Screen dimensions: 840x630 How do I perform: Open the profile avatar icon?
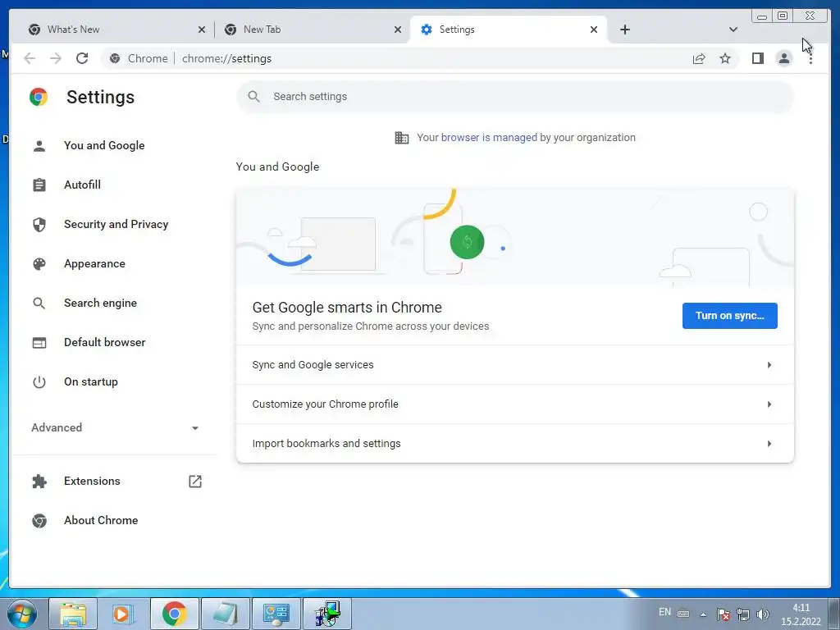(x=783, y=58)
